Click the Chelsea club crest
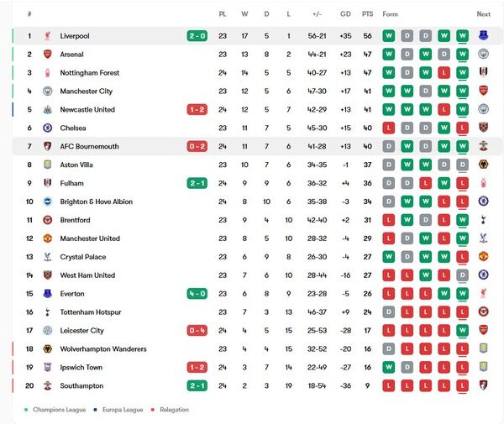This screenshot has height=424, width=504. click(48, 128)
